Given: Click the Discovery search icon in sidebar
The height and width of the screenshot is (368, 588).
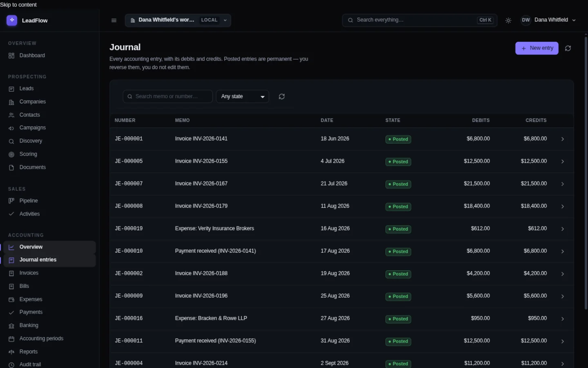Looking at the screenshot, I should coord(11,141).
